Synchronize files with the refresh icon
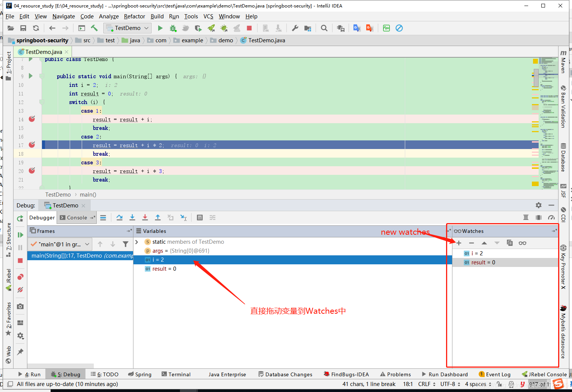 click(x=36, y=28)
